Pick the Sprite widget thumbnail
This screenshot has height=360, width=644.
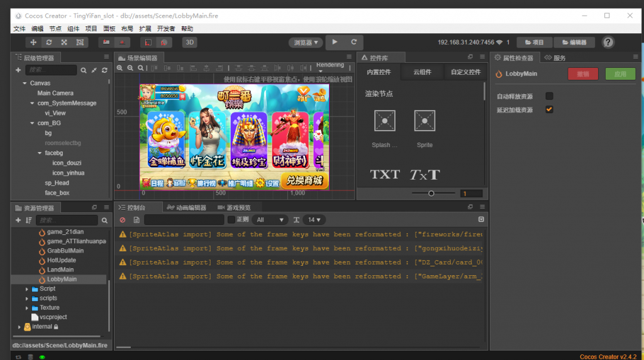(x=425, y=121)
